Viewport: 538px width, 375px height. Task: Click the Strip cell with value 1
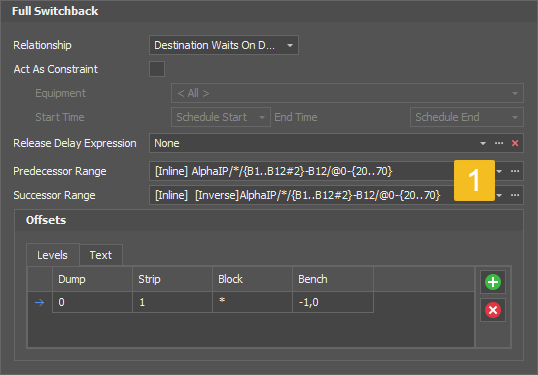[x=172, y=302]
